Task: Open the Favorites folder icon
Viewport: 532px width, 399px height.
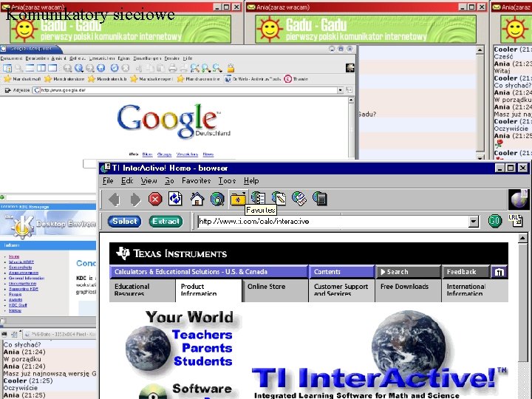Action: (238, 199)
